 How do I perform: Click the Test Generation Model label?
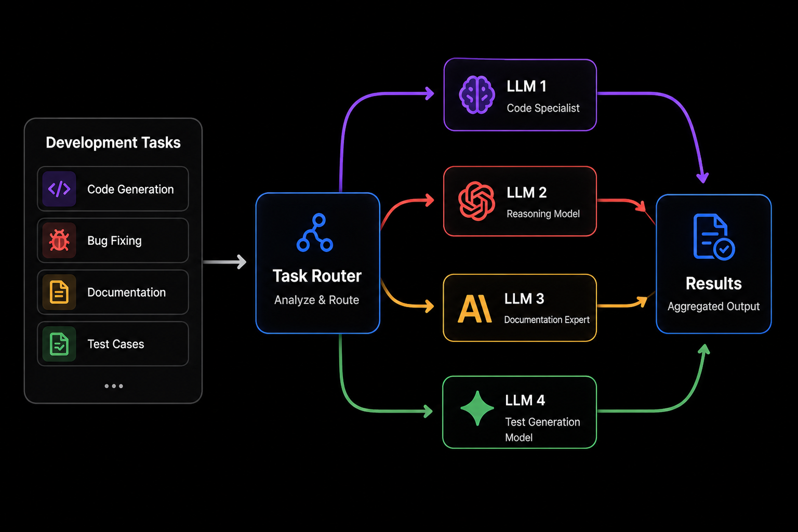543,430
